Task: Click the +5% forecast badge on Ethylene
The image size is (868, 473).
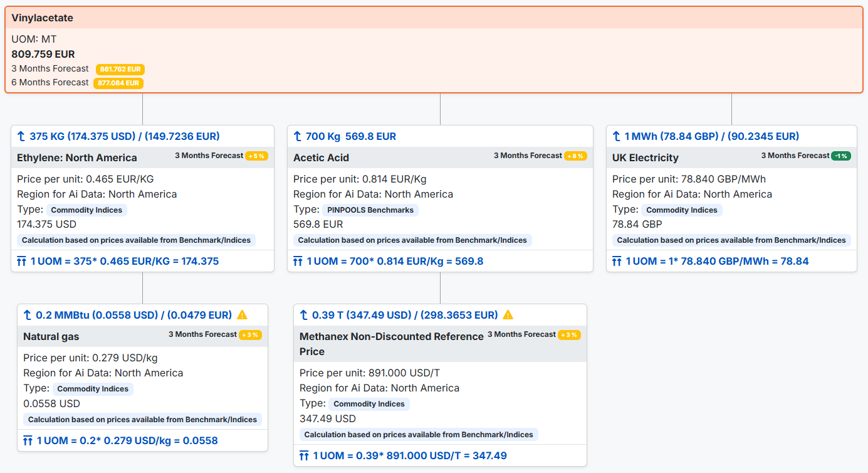Action: click(x=257, y=156)
